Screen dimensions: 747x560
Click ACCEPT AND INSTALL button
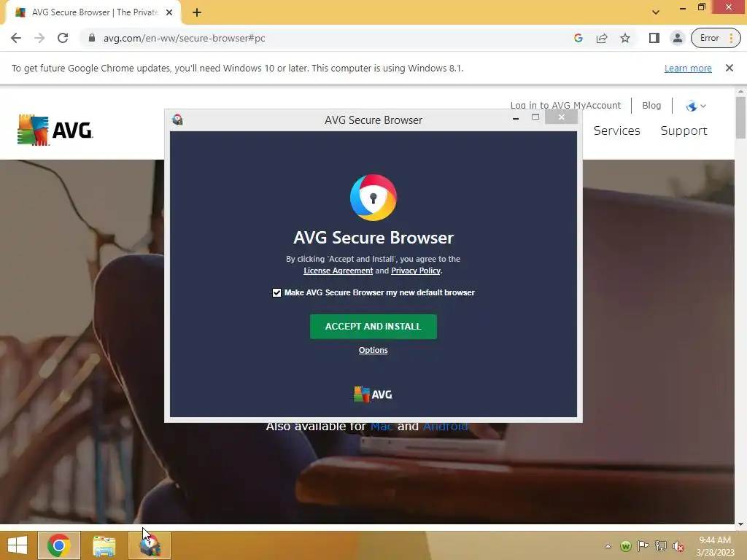373,327
